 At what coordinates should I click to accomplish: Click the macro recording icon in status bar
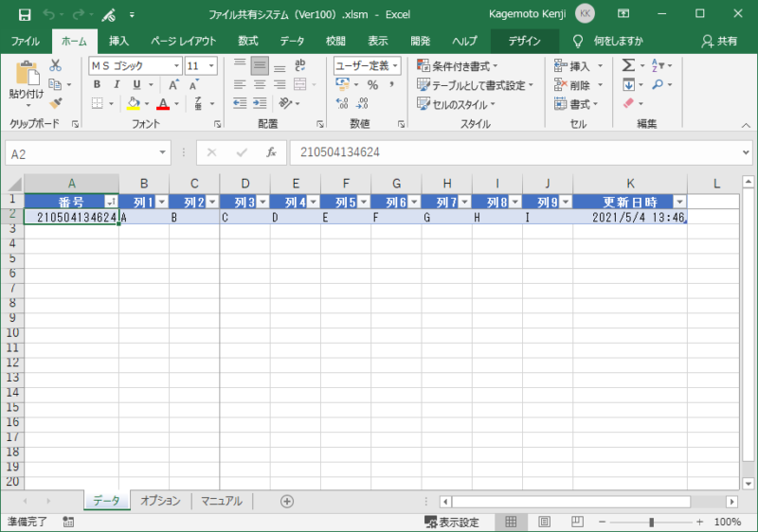pos(68,522)
